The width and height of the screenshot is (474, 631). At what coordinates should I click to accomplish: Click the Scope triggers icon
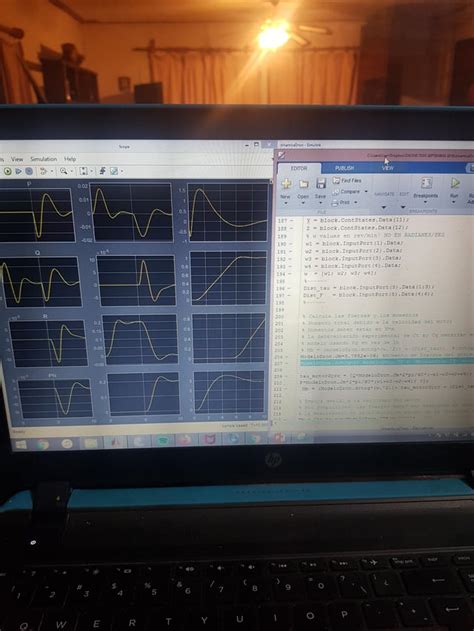tap(42, 171)
